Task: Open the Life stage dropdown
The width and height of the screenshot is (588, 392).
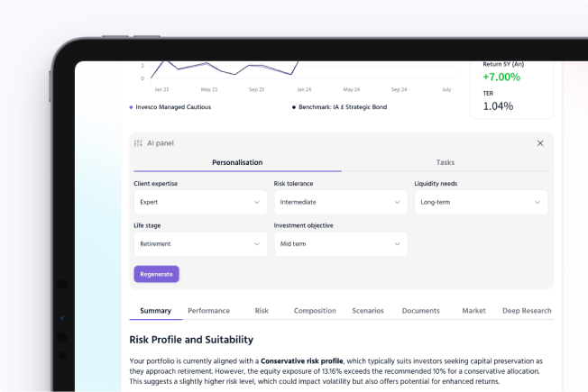Action: pyautogui.click(x=200, y=244)
